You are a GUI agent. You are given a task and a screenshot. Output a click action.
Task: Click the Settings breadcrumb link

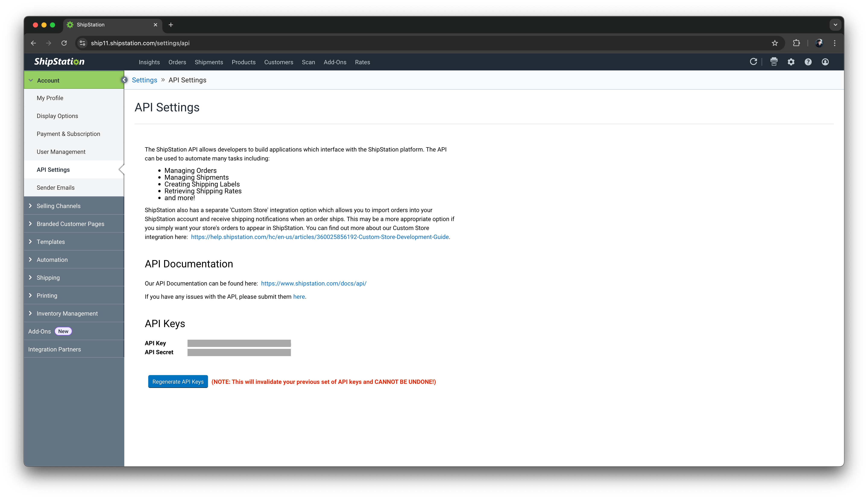coord(144,80)
